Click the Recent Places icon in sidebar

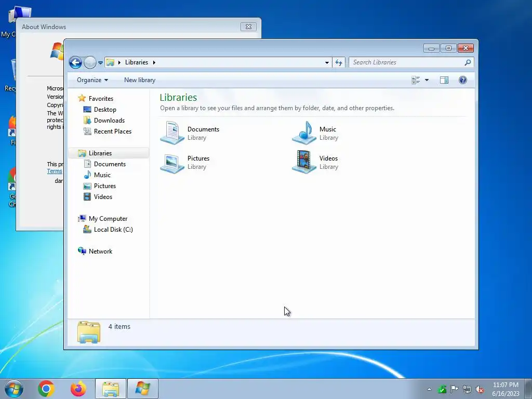pos(87,131)
